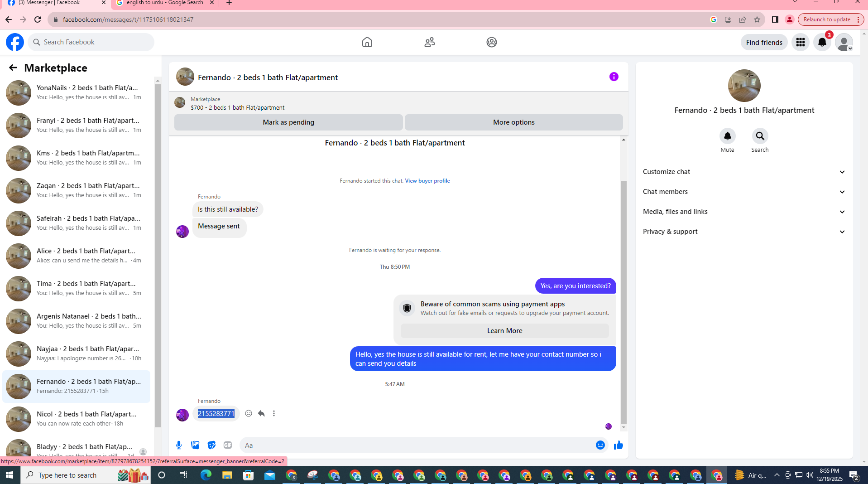This screenshot has height=484, width=868.
Task: Show hidden system tray icons
Action: (777, 475)
